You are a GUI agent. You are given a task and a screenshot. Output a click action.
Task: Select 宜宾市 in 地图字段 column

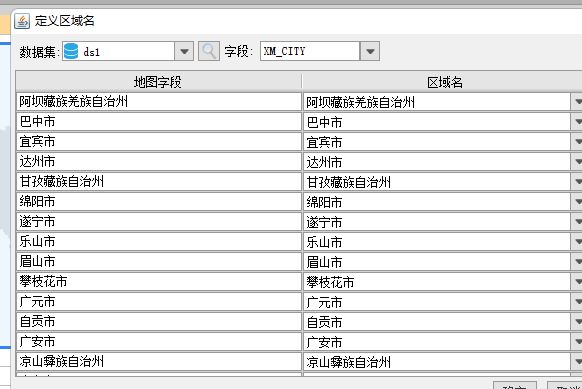(x=159, y=142)
